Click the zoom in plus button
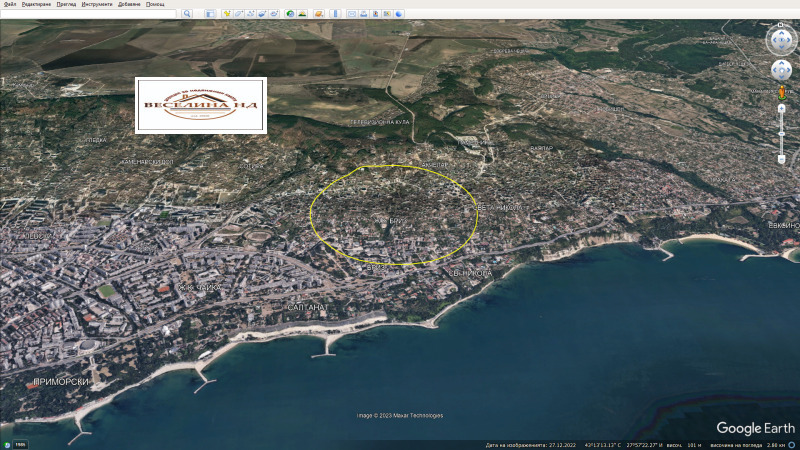Screen dimensions: 800x450 [x=781, y=107]
